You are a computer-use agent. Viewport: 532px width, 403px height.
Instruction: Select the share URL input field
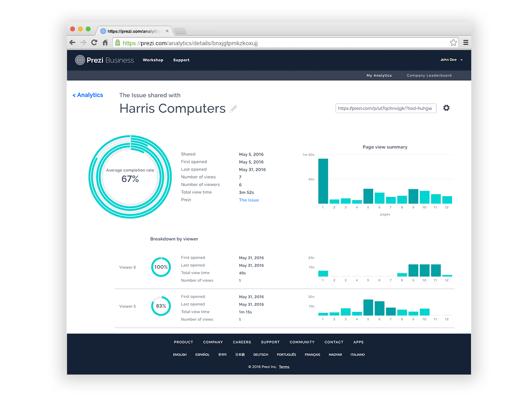click(386, 108)
